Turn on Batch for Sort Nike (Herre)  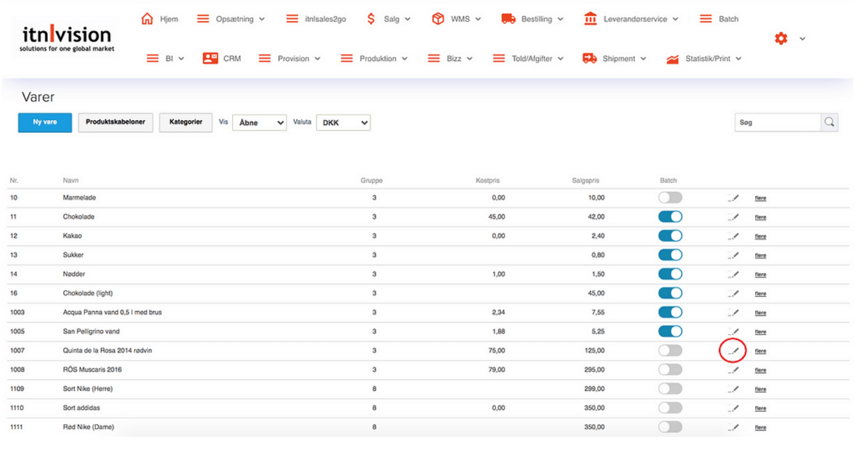(670, 388)
